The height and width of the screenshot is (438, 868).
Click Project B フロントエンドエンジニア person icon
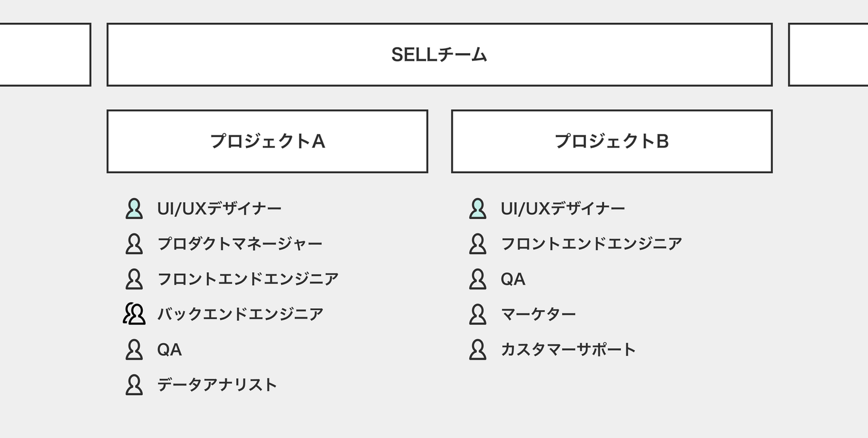click(477, 244)
